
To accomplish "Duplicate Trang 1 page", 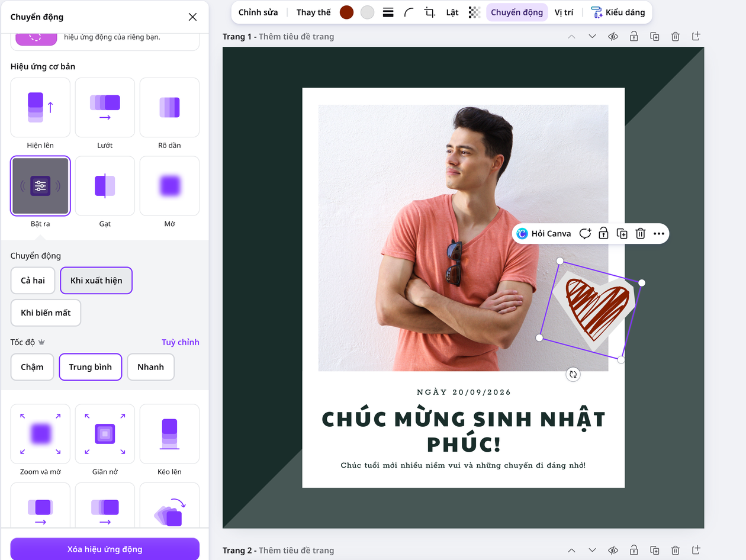I will (655, 37).
